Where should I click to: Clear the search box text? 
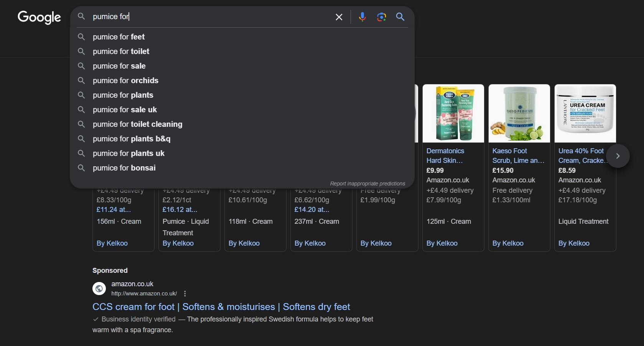click(x=339, y=17)
